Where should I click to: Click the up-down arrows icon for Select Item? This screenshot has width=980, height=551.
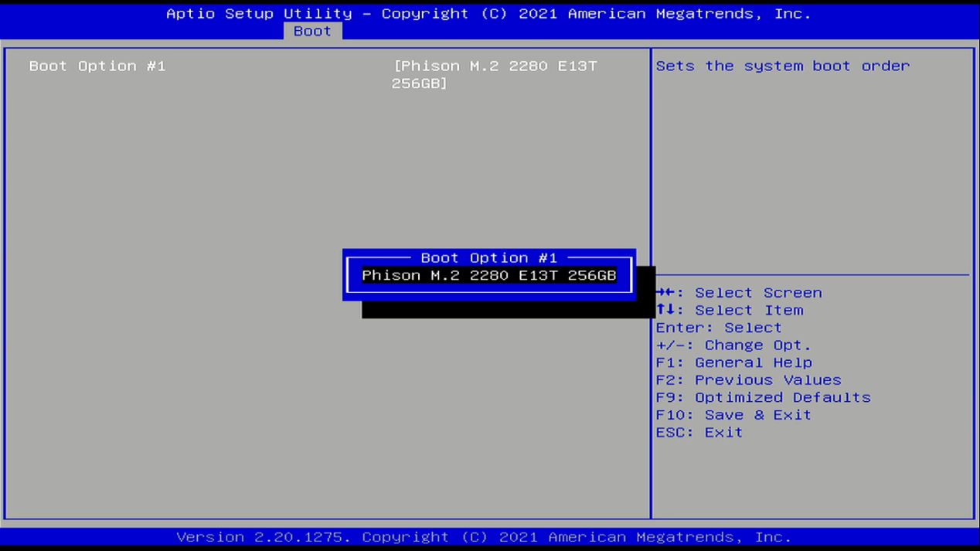click(x=665, y=310)
